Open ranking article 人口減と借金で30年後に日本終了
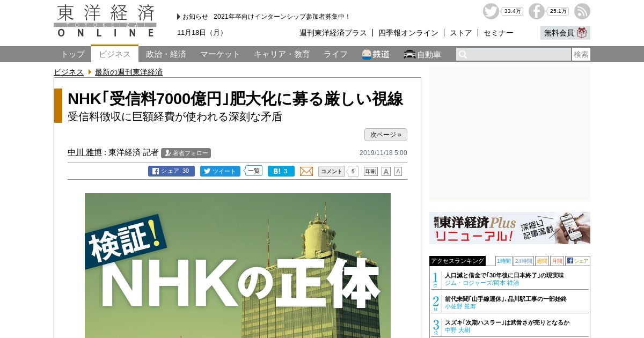Viewport: 644px width, 338px height. pos(504,275)
